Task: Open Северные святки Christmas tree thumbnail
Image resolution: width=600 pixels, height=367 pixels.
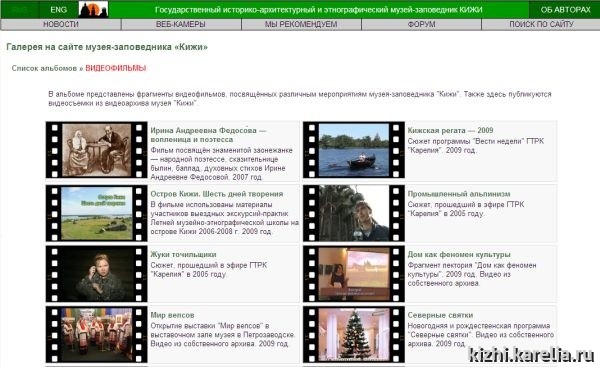Action: (x=354, y=334)
